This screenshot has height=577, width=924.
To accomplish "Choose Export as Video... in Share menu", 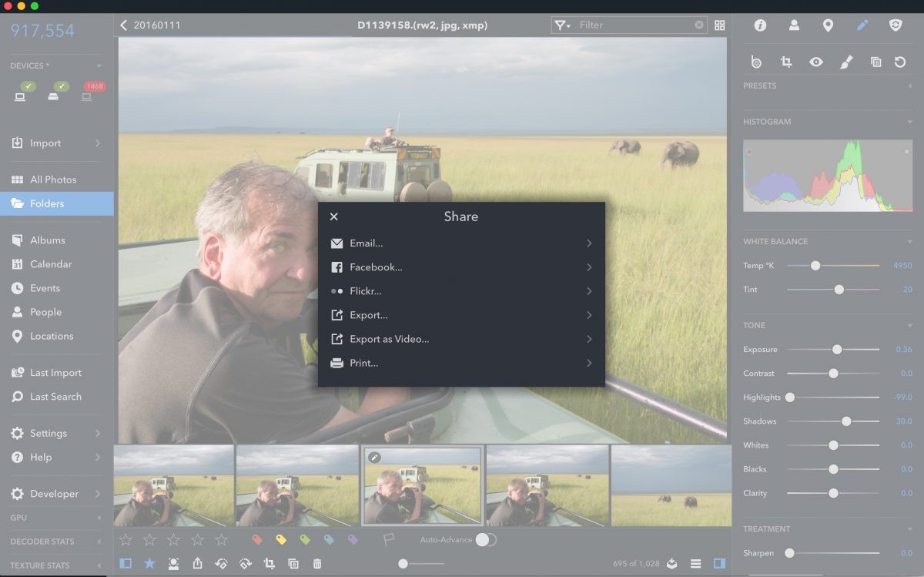I will tap(461, 339).
